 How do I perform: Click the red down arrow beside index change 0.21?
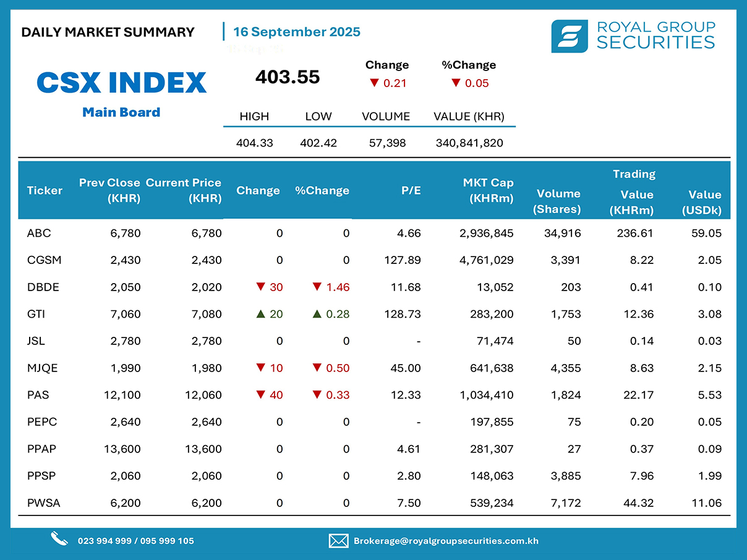point(373,83)
